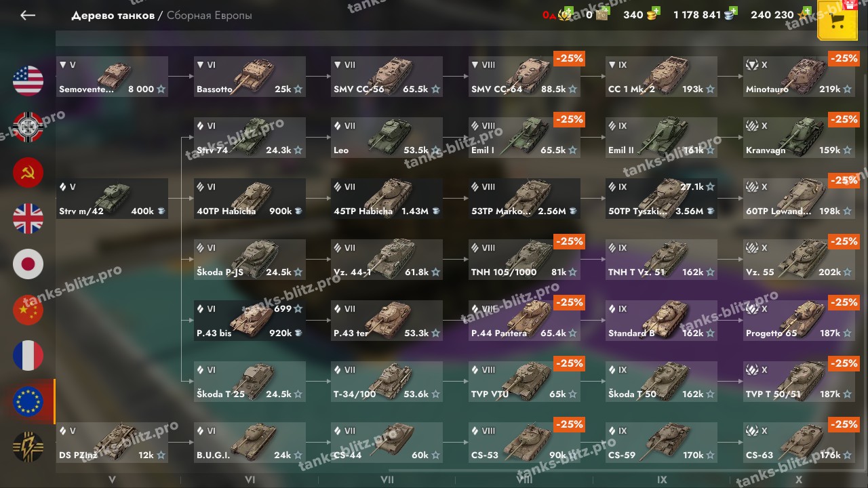
Task: Open the hybrid nation lightning emblem icon
Action: pyautogui.click(x=28, y=447)
